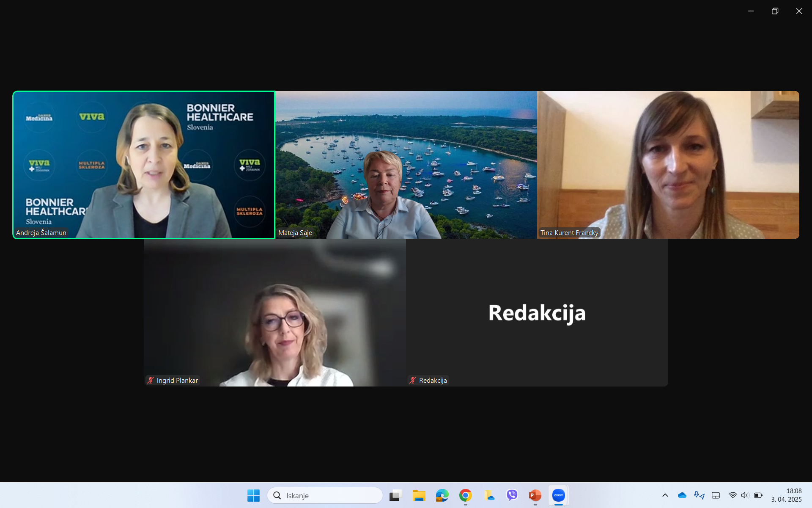
Task: Click microphone and location tray indicator
Action: coord(699,495)
